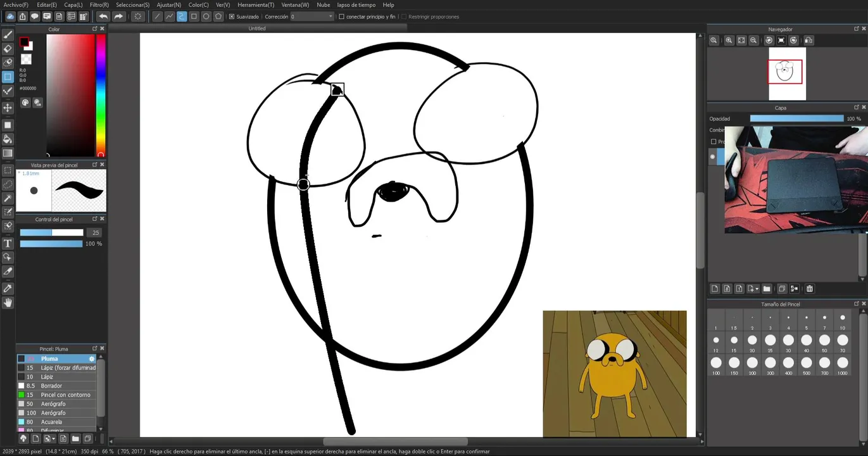This screenshot has width=868, height=456.
Task: Open the Archivo menu
Action: click(x=16, y=5)
